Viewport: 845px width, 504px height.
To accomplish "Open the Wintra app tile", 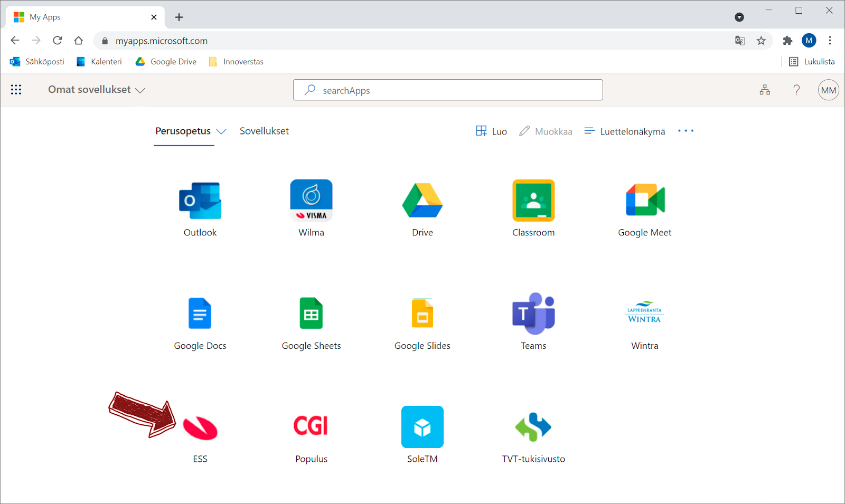I will pyautogui.click(x=645, y=322).
